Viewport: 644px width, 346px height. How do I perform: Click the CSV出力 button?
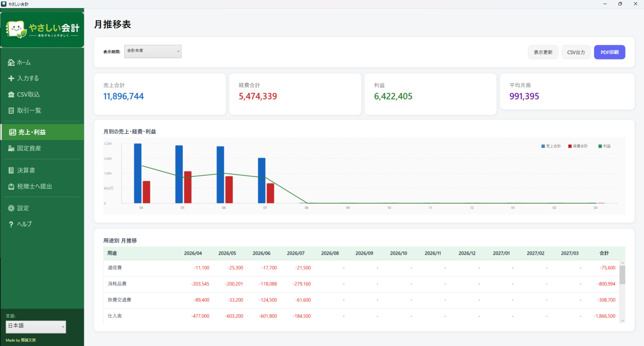(x=576, y=52)
